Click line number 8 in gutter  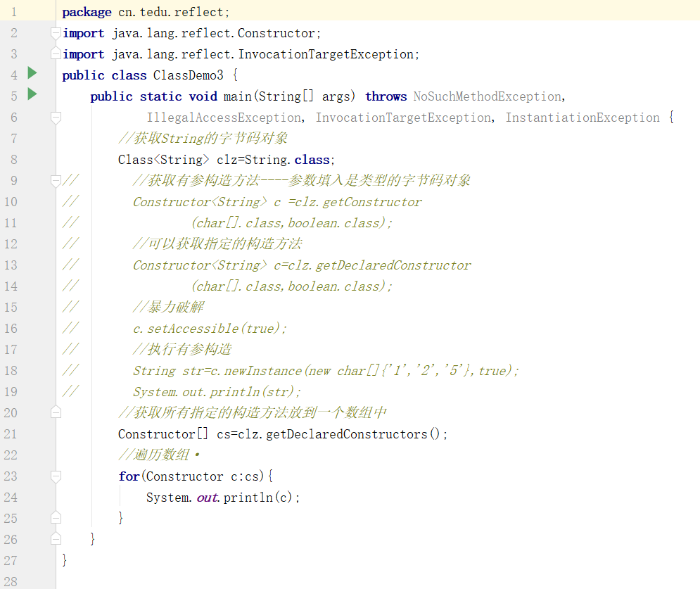pyautogui.click(x=14, y=160)
